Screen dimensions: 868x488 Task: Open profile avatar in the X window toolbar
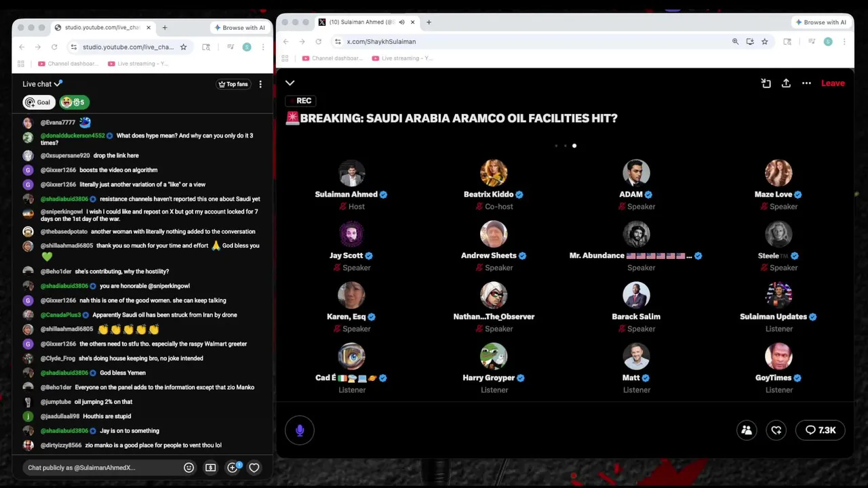point(828,41)
